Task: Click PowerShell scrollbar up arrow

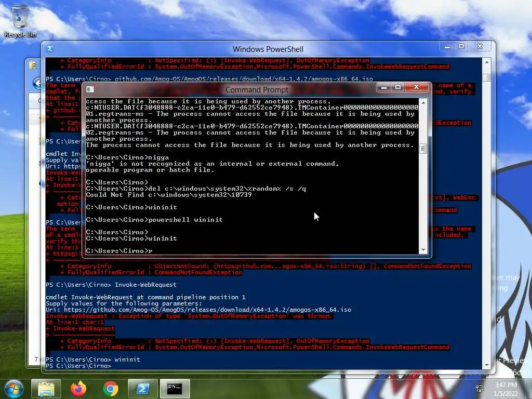Action: click(x=486, y=62)
